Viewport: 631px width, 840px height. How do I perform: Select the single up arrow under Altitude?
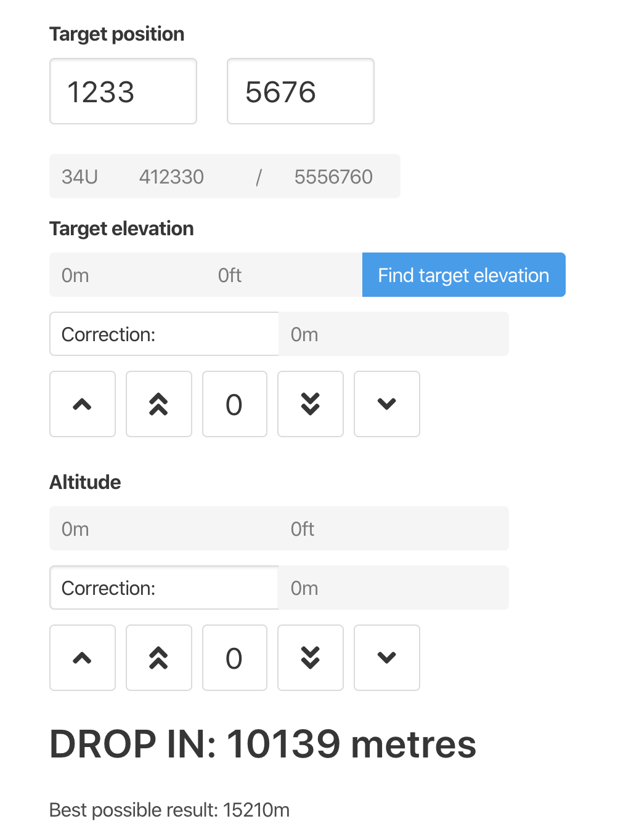coord(83,658)
